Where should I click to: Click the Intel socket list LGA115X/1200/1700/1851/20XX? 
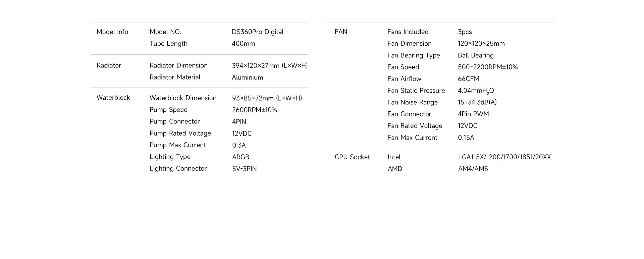click(504, 157)
